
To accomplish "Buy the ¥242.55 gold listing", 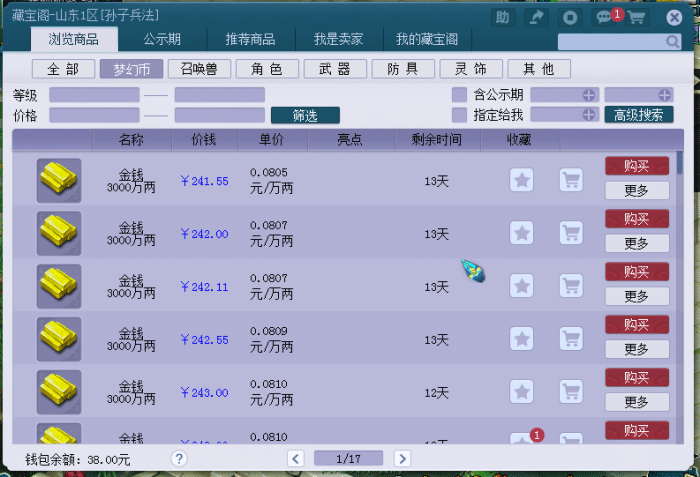I will coord(637,324).
